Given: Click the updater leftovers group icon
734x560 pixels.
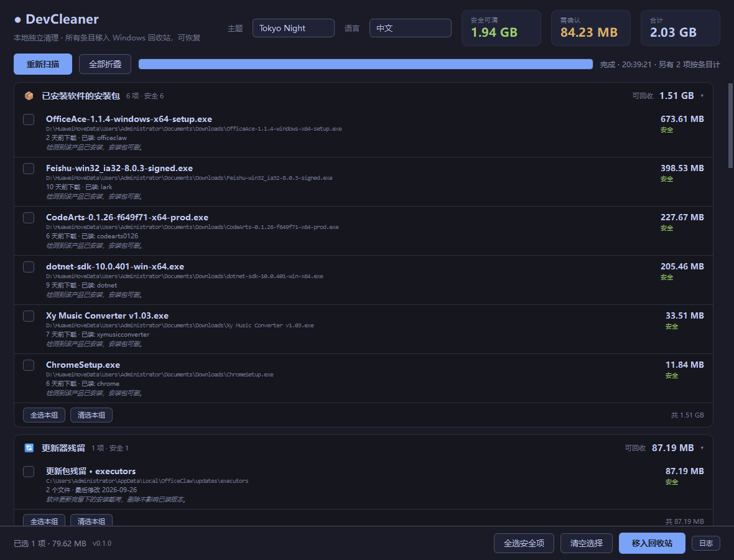Looking at the screenshot, I should pos(29,448).
